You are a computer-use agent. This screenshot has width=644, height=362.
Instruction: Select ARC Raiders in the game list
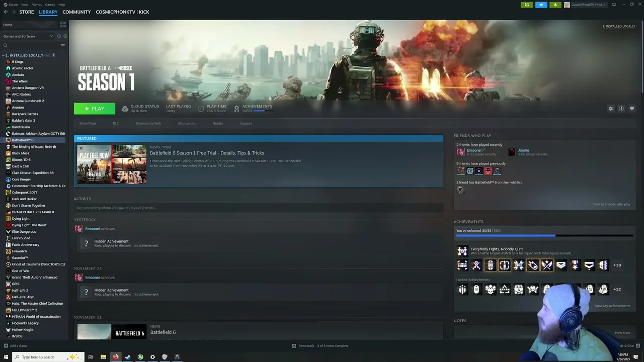(x=21, y=95)
